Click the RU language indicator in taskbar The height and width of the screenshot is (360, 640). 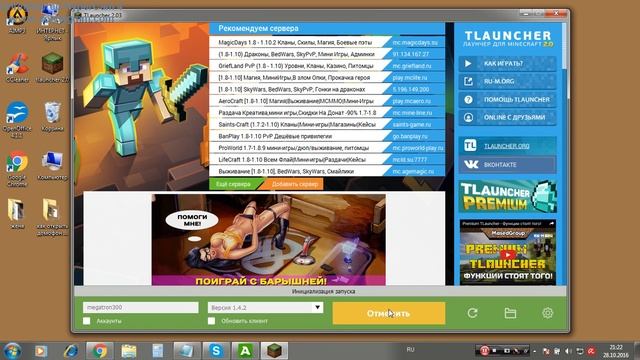coord(410,350)
